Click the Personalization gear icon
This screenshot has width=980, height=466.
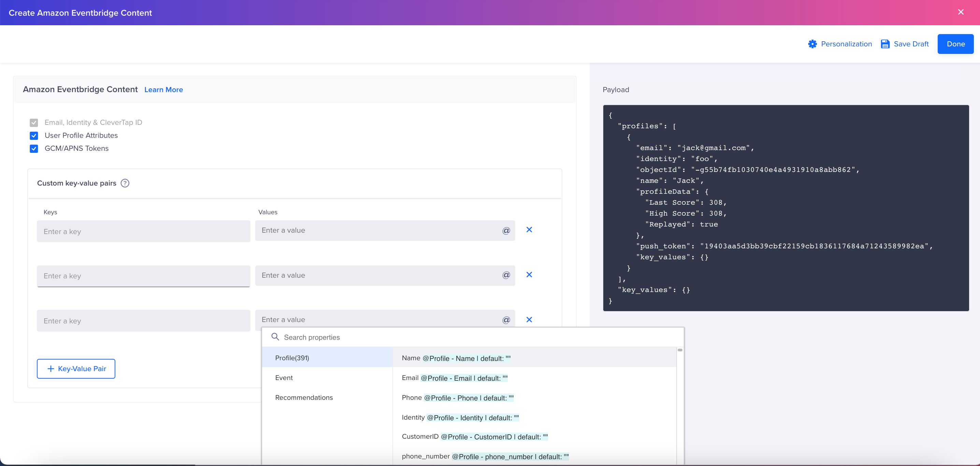[812, 44]
